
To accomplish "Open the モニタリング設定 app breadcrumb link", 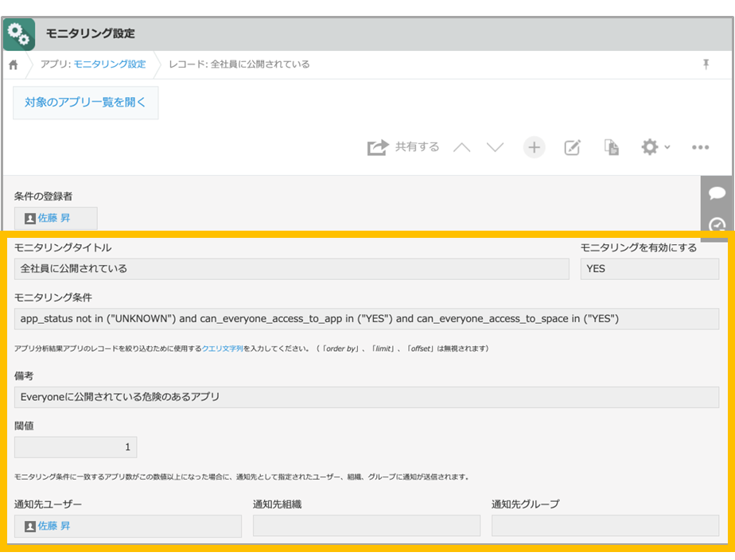I will tap(110, 64).
